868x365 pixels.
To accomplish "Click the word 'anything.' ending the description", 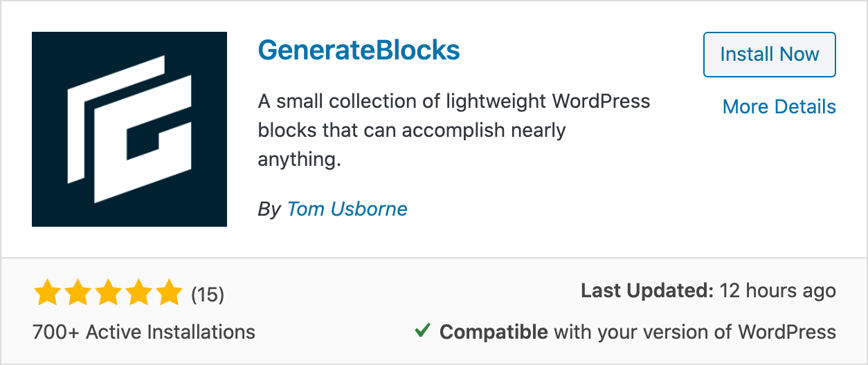I will coord(300,160).
